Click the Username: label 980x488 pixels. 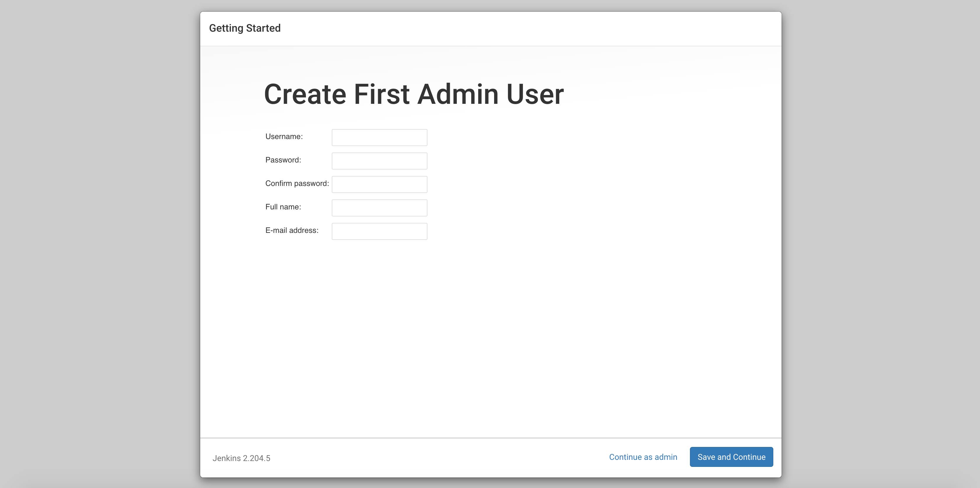[284, 136]
